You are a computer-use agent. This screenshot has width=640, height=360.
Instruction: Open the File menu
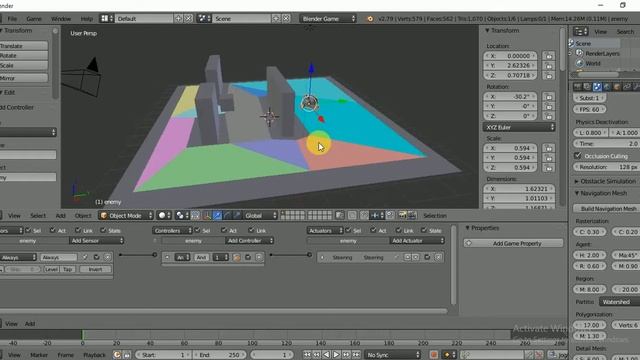[12, 19]
